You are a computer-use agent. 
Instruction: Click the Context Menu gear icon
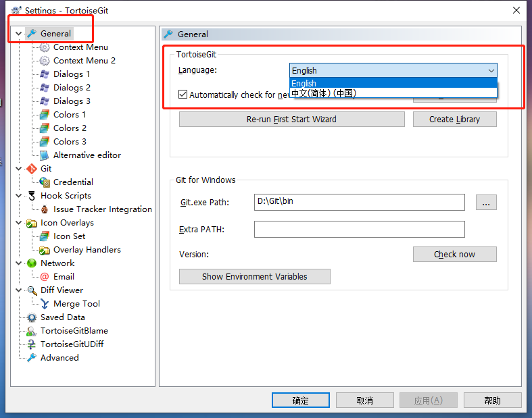point(45,47)
